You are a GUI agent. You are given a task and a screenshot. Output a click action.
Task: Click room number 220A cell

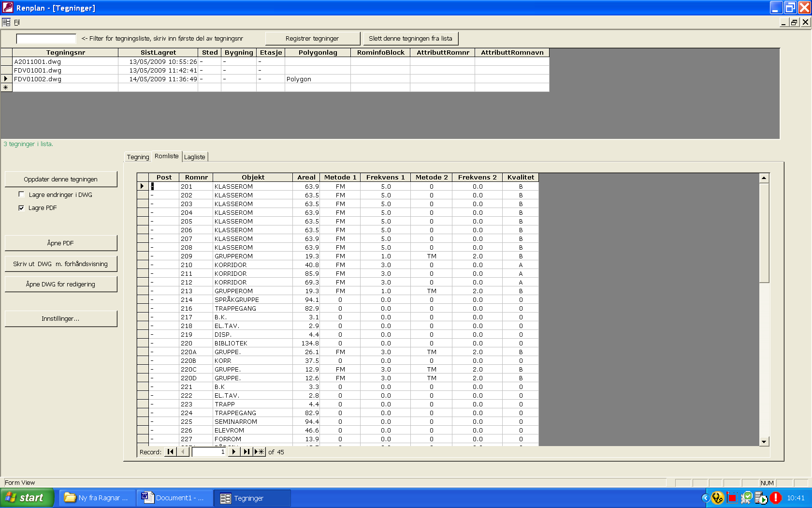pyautogui.click(x=196, y=352)
